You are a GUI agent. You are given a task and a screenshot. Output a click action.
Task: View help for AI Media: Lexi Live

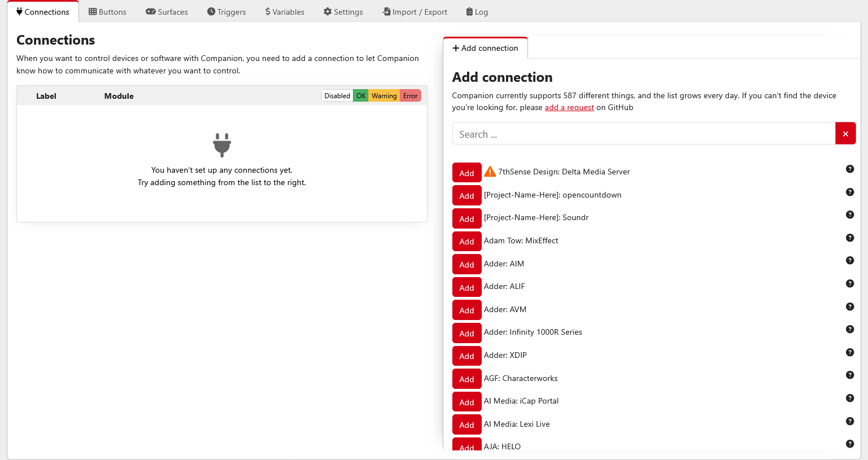pos(849,421)
